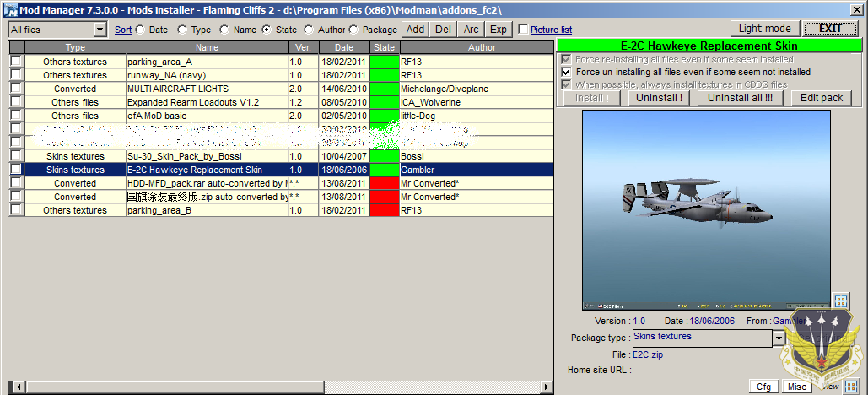Select the MULTI AIRCRAFT LIGHTS name cell
The image size is (868, 395).
pos(207,89)
